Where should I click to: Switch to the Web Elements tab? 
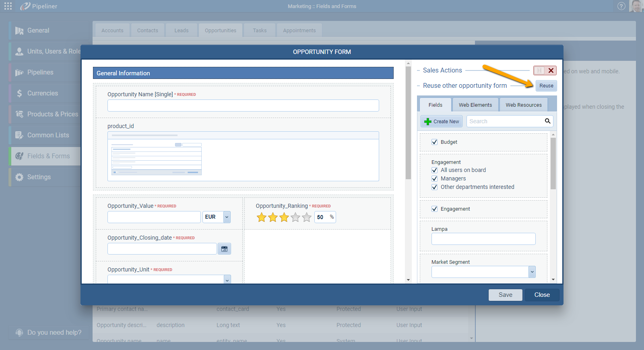(x=475, y=105)
